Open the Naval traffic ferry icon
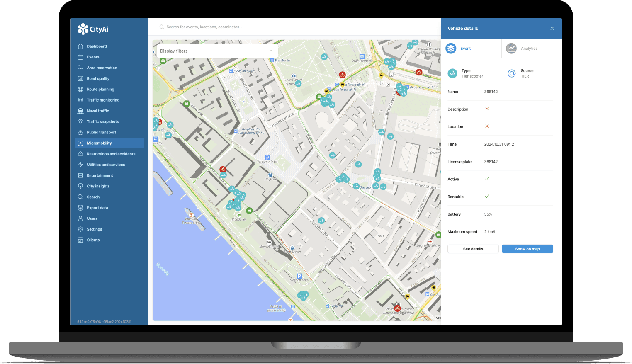This screenshot has width=632, height=364. click(80, 111)
